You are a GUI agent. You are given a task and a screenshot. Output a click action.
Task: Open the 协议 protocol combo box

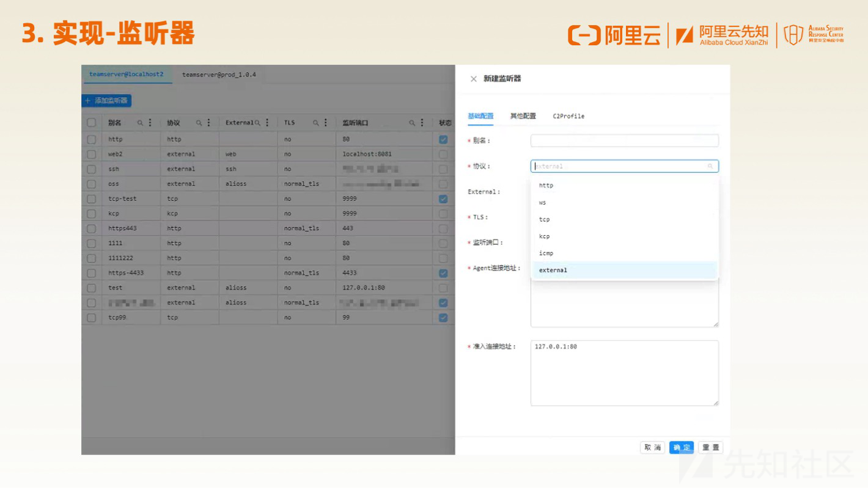pos(624,166)
